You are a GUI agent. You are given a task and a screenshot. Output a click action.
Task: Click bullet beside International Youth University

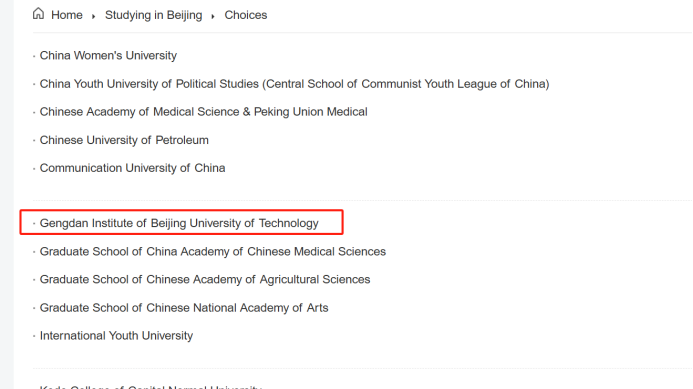tap(34, 336)
